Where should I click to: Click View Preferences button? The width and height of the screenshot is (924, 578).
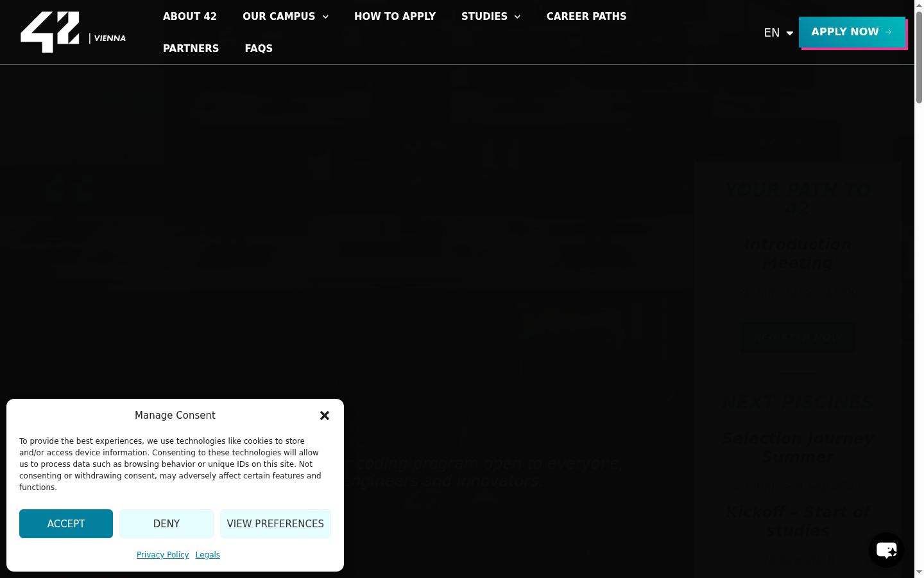tap(275, 523)
